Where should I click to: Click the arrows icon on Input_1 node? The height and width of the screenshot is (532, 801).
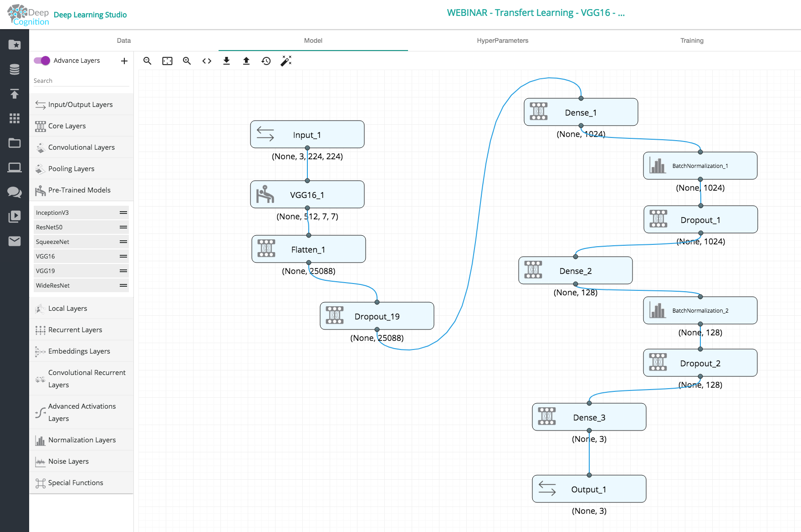[265, 134]
